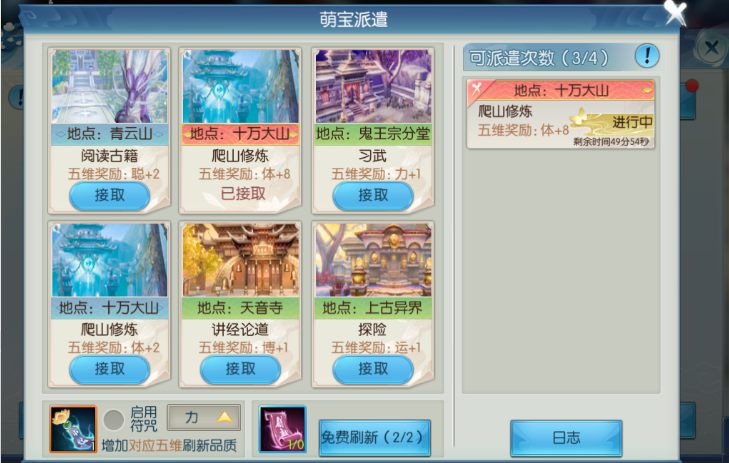Click the blue exclamation info icon
This screenshot has width=729, height=463.
click(647, 56)
